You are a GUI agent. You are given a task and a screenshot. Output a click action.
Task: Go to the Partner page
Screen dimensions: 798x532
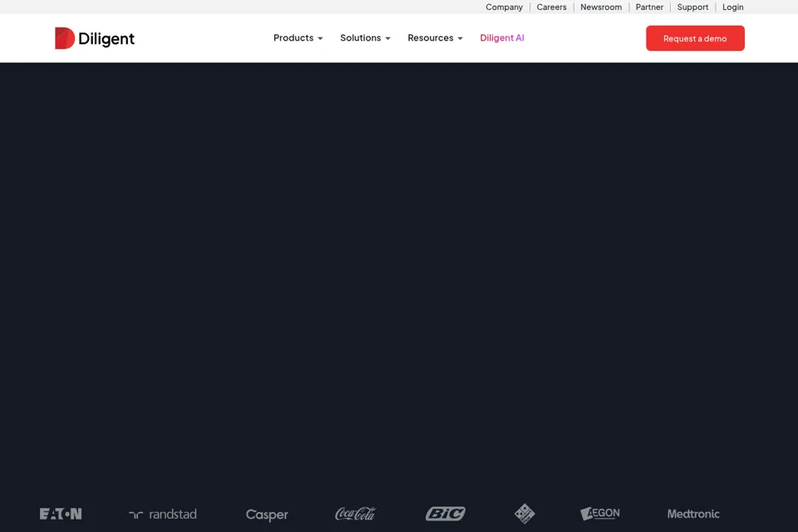(649, 7)
